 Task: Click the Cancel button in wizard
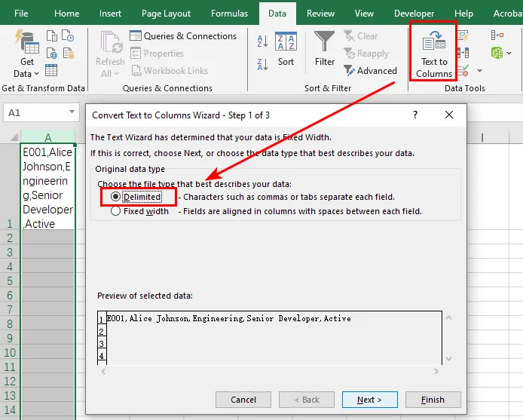coord(243,400)
